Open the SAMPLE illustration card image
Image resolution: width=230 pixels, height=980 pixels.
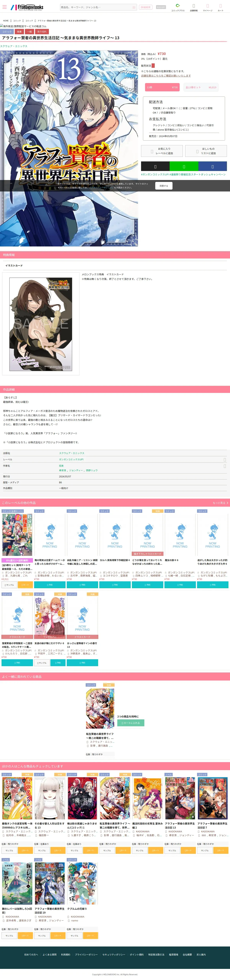[41, 324]
